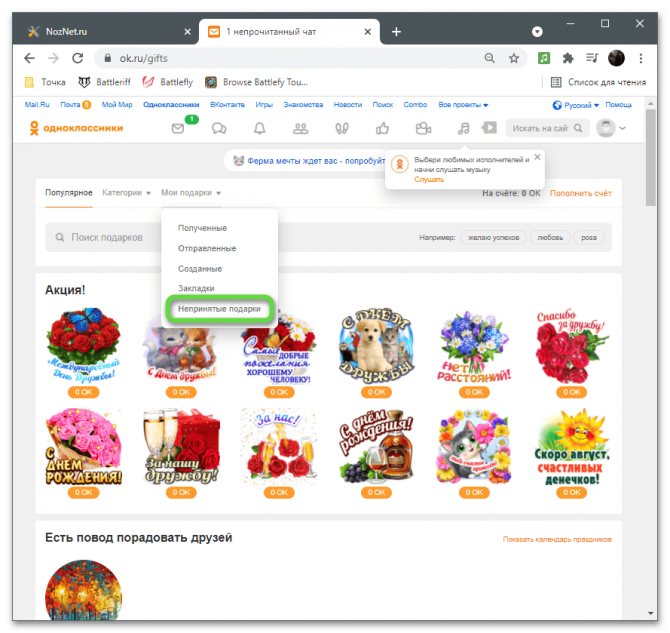The height and width of the screenshot is (633, 670).
Task: Expand the Категории dropdown
Action: pos(126,193)
